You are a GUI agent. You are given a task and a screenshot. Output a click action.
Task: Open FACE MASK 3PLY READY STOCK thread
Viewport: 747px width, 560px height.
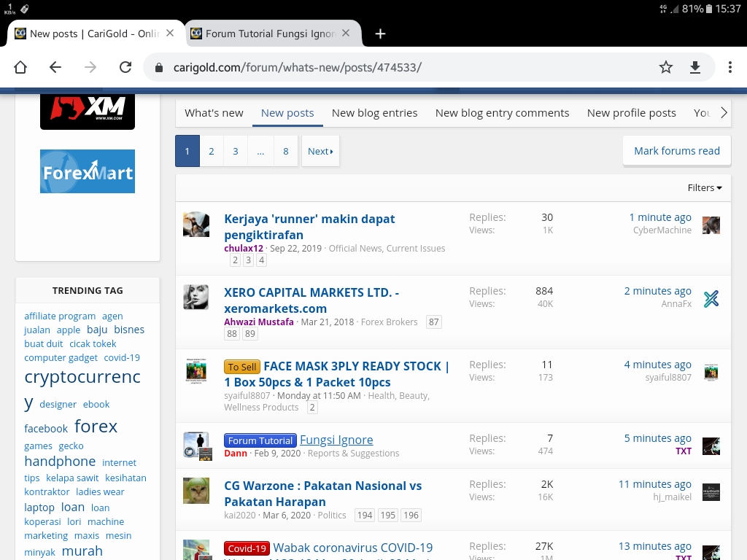click(x=337, y=374)
